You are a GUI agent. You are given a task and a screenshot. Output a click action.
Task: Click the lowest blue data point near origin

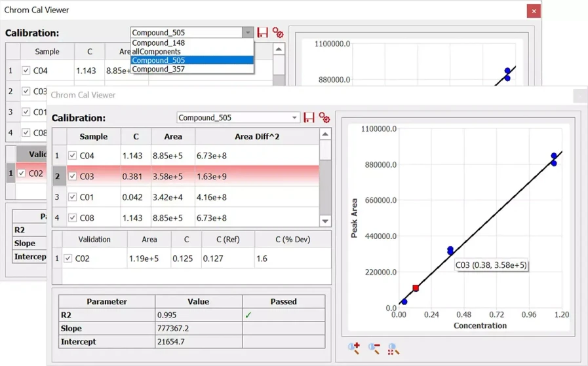click(404, 302)
